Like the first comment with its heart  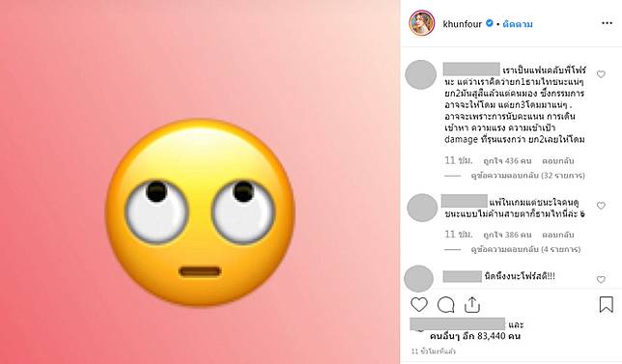click(601, 74)
